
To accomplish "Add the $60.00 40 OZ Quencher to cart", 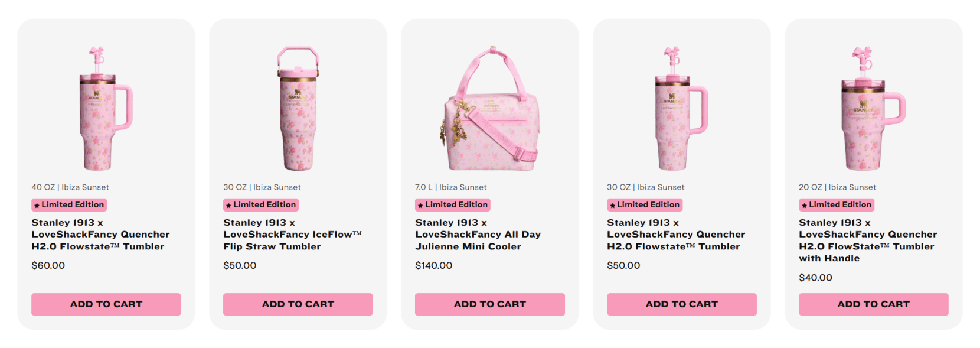I will pos(106,304).
